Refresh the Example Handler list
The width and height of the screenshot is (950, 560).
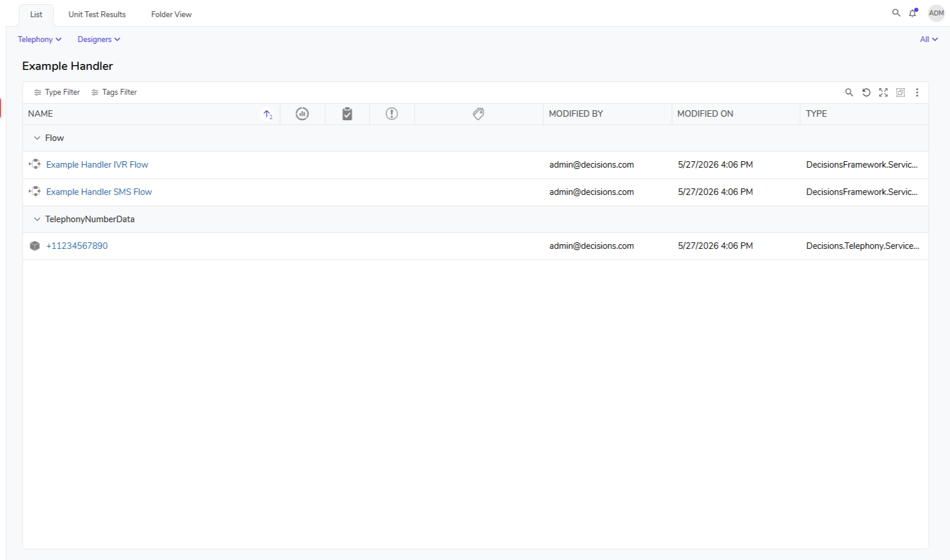(x=866, y=92)
